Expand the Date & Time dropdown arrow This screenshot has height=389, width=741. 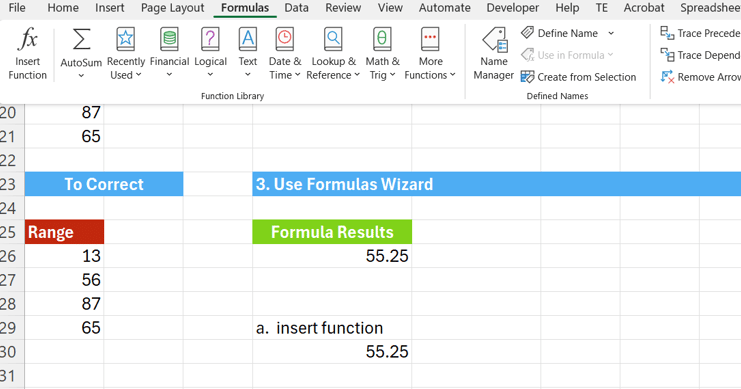[298, 75]
